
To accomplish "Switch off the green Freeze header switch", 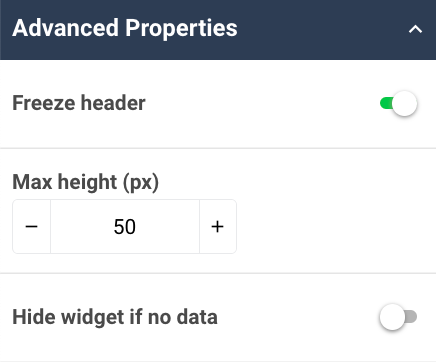I will tap(398, 104).
